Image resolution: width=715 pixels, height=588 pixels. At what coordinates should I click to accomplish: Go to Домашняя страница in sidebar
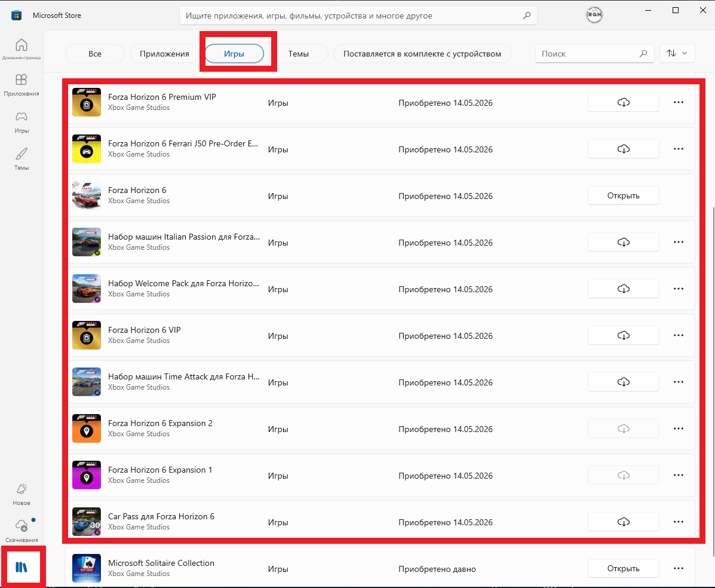tap(22, 49)
